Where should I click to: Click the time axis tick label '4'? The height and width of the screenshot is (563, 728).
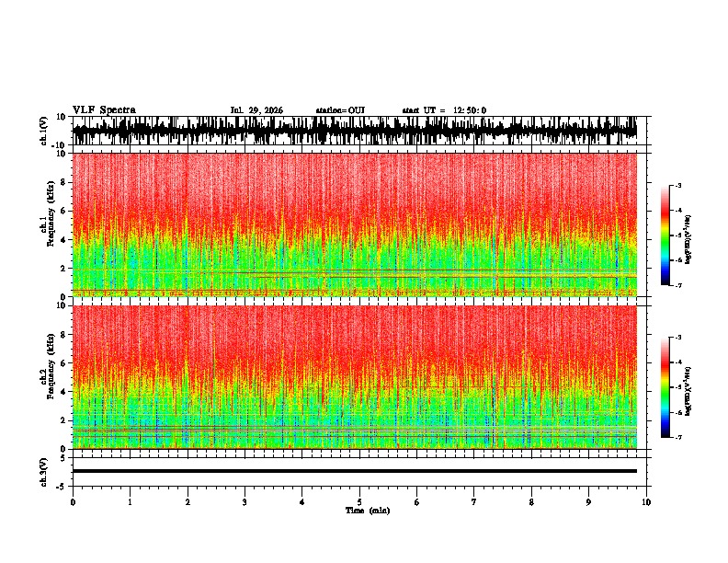point(302,502)
